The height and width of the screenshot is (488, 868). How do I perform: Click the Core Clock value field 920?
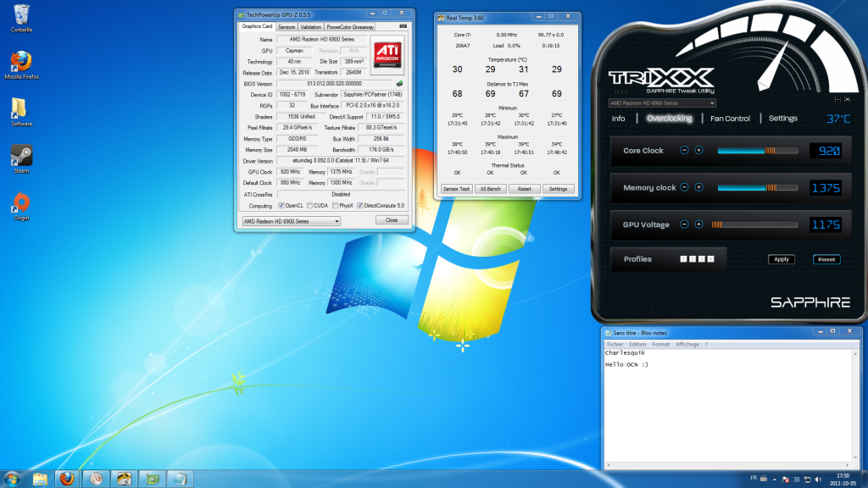click(x=826, y=151)
